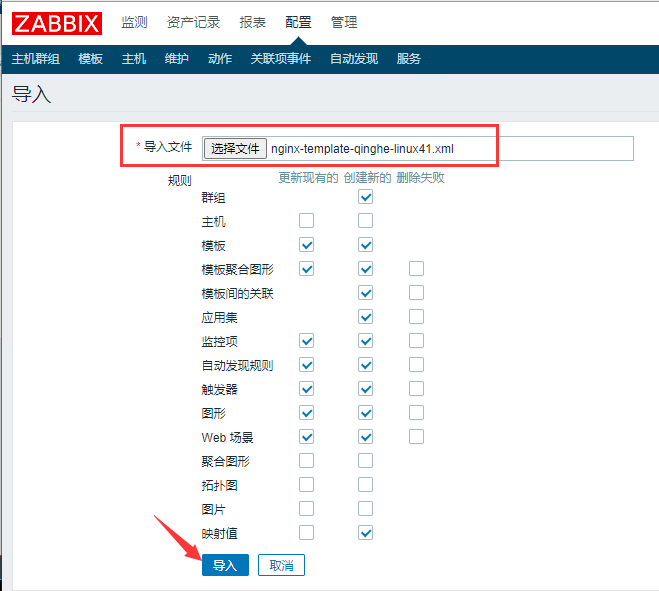Open the 配置 menu
The height and width of the screenshot is (591, 659).
point(298,22)
